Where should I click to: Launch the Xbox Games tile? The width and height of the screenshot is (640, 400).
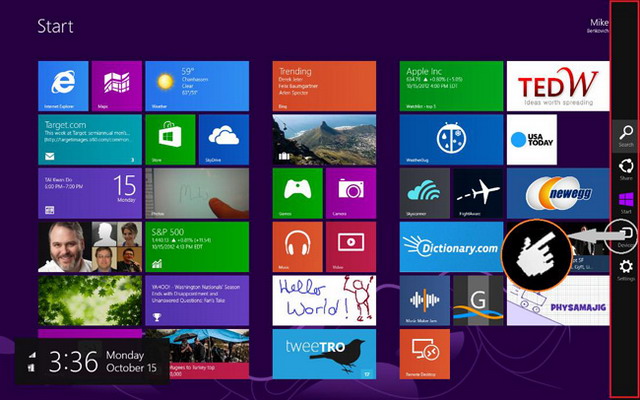[298, 193]
